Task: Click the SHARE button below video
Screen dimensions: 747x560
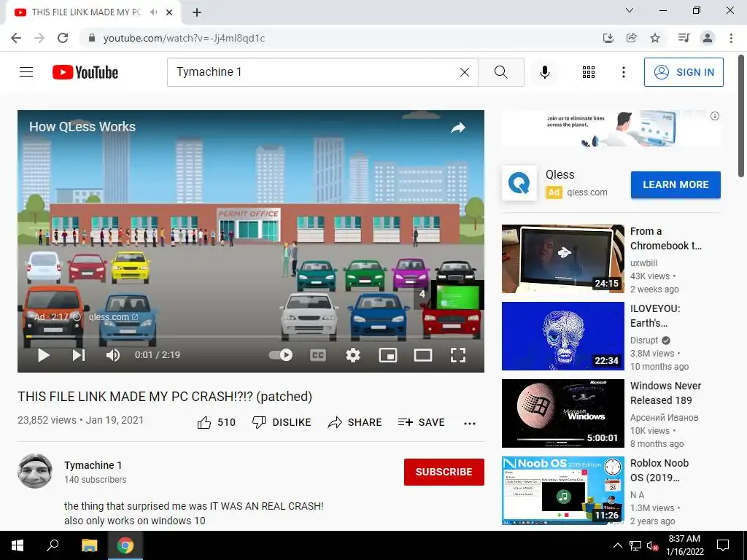Action: pyautogui.click(x=355, y=422)
